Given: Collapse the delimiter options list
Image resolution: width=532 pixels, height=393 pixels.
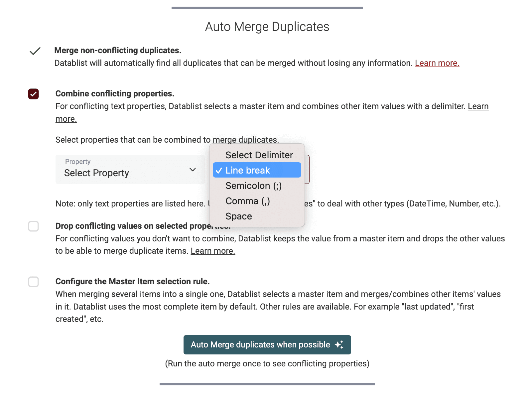Looking at the screenshot, I should click(259, 155).
